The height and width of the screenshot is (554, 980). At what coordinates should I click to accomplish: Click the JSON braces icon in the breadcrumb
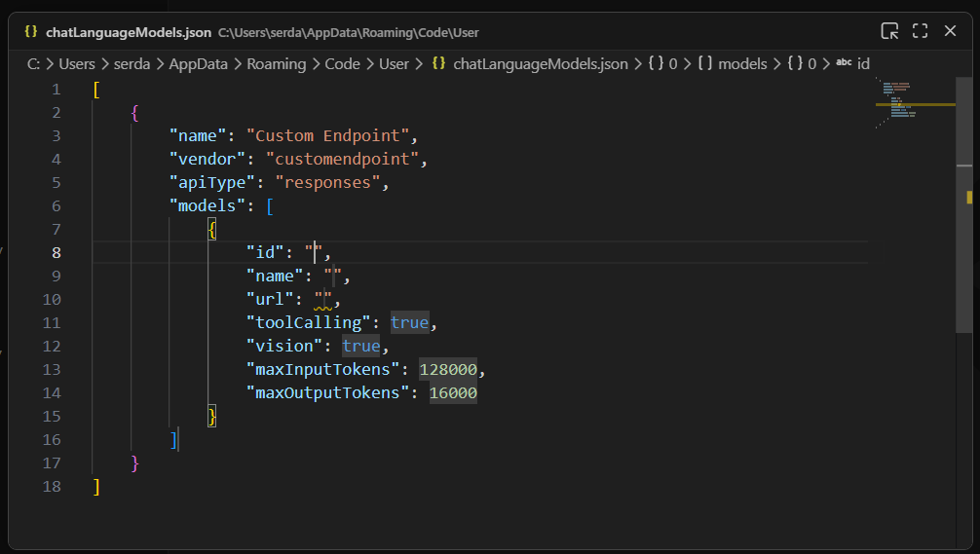pos(438,63)
